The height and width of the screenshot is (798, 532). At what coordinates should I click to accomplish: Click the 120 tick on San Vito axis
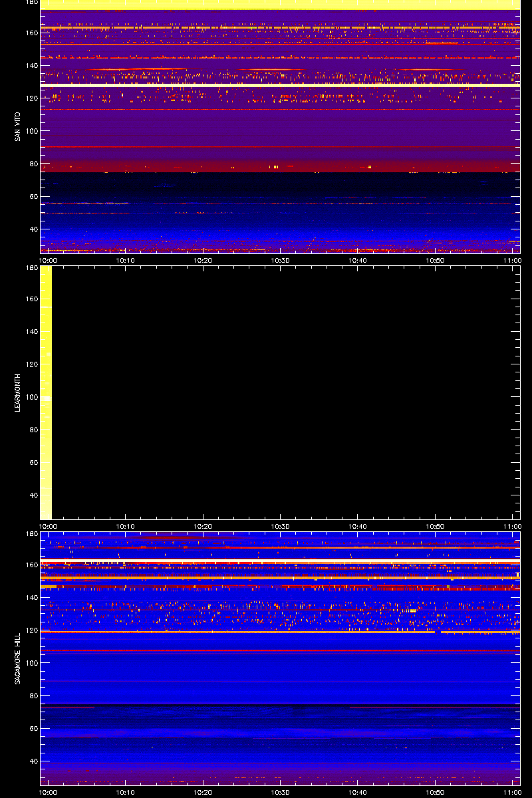click(31, 98)
